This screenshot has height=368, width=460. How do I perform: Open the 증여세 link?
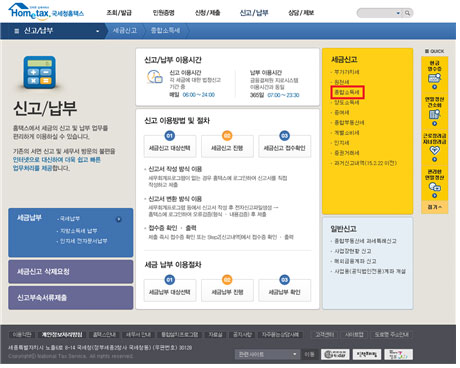coord(342,112)
